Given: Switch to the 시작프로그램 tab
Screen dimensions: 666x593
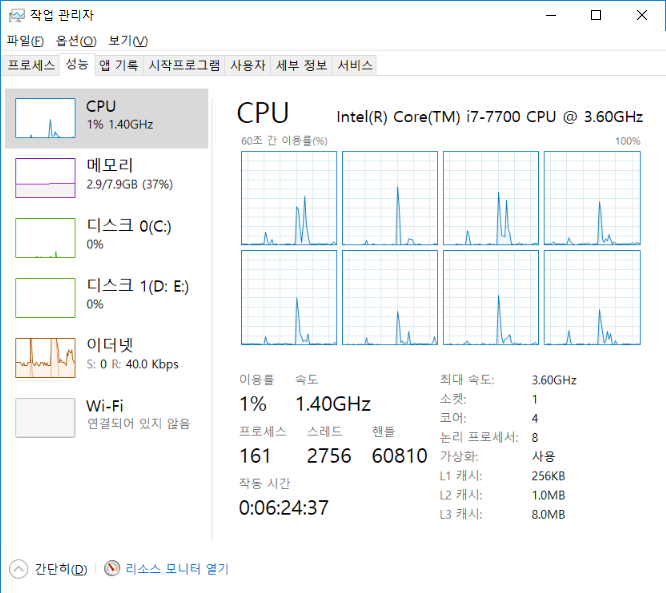Looking at the screenshot, I should click(x=184, y=65).
